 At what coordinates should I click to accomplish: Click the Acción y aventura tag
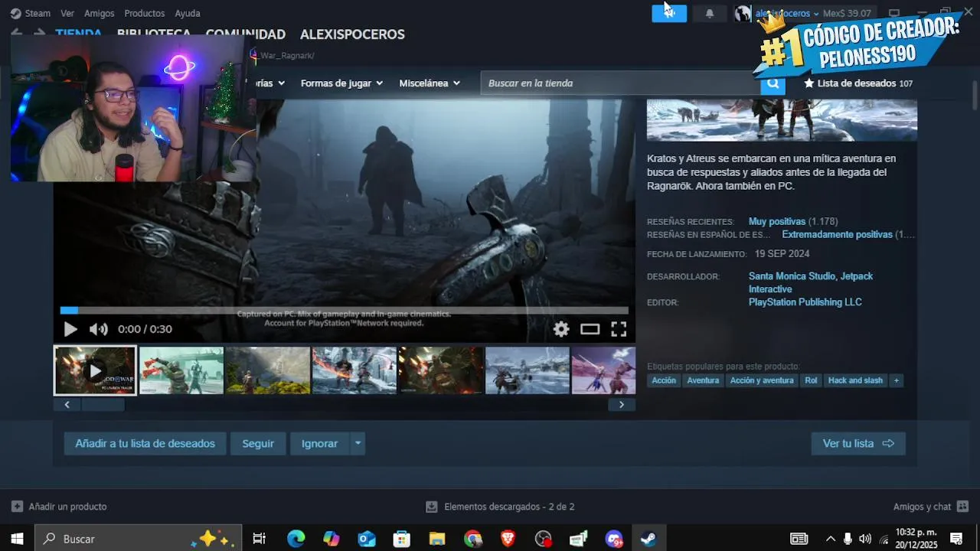coord(762,380)
